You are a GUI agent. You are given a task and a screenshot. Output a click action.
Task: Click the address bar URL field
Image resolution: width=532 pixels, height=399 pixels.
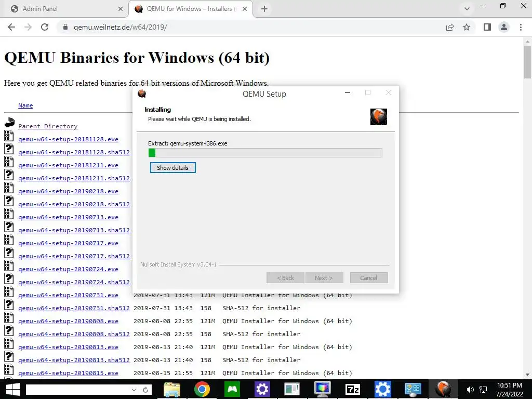[251, 27]
